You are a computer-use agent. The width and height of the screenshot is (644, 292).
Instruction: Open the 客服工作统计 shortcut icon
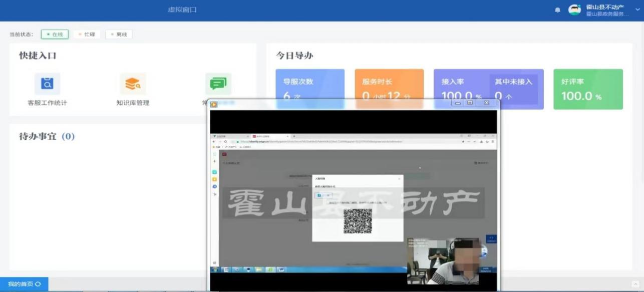tap(47, 84)
